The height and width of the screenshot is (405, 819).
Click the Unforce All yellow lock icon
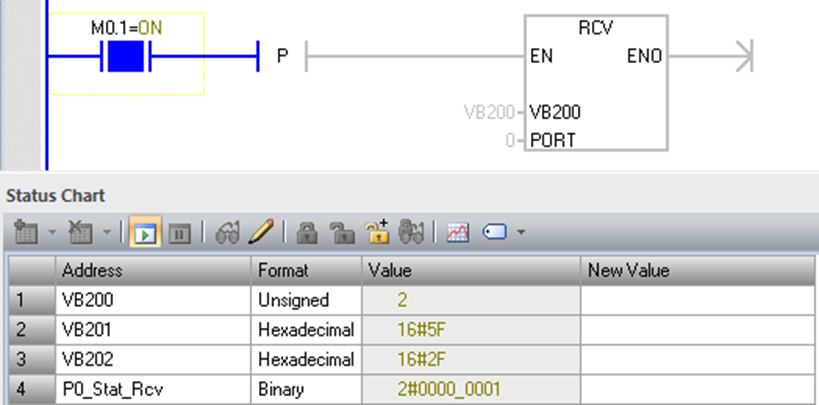tap(377, 232)
